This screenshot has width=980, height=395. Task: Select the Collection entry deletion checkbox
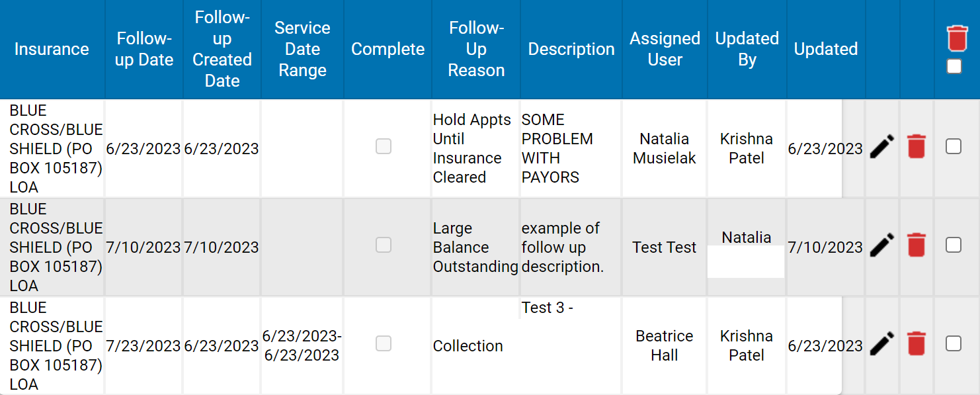pyautogui.click(x=954, y=343)
